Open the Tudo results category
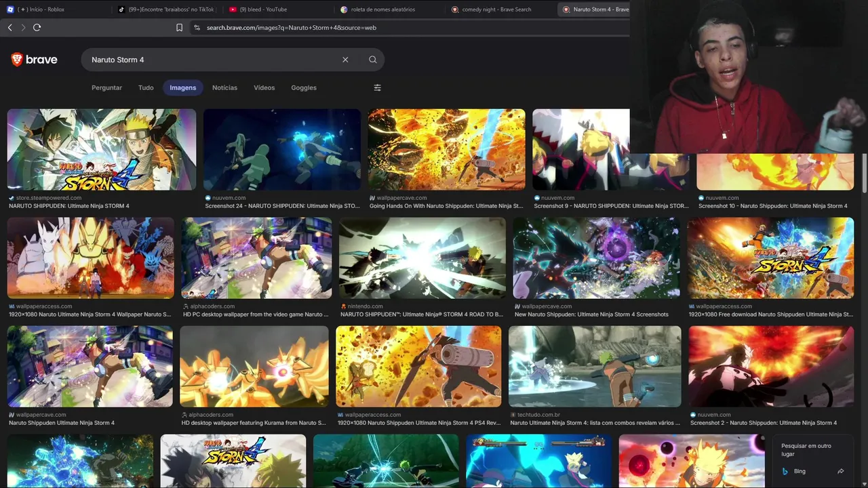868x488 pixels. (x=146, y=87)
